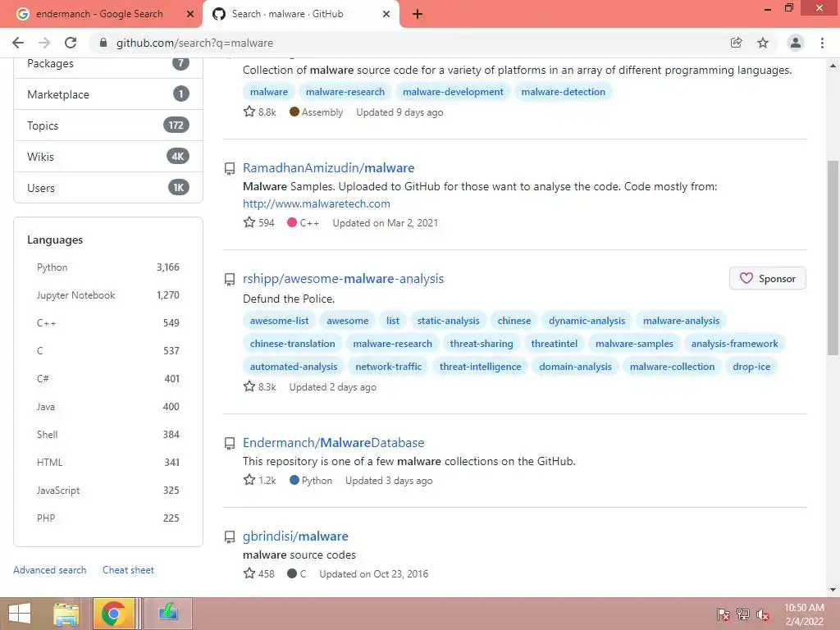Screen dimensions: 840x630
Task: Close the GitHub search tab
Action: (x=386, y=14)
